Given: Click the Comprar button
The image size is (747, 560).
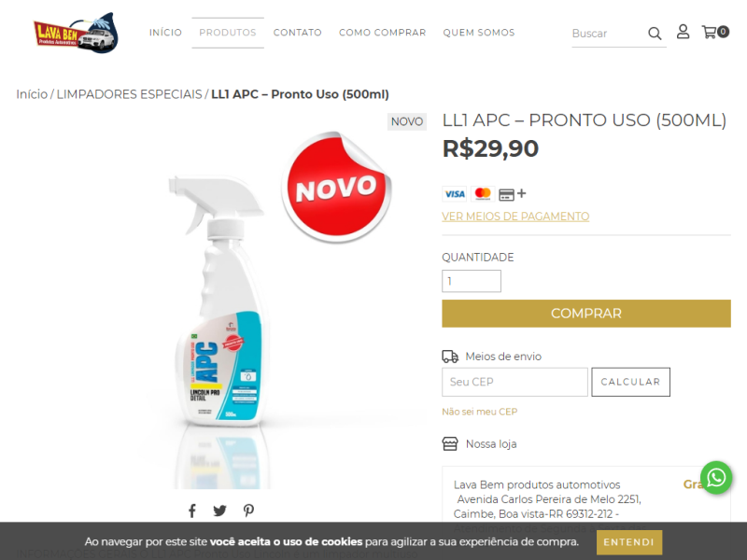Looking at the screenshot, I should [586, 314].
